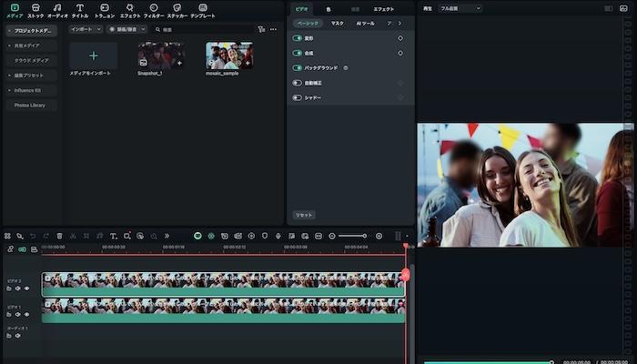Click the リセット (Reset) button

coord(304,215)
